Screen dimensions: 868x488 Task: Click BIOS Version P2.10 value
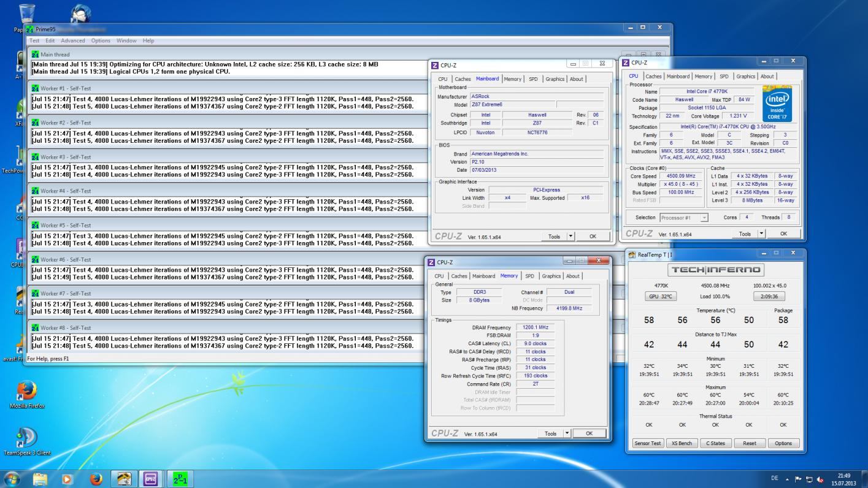click(x=537, y=162)
